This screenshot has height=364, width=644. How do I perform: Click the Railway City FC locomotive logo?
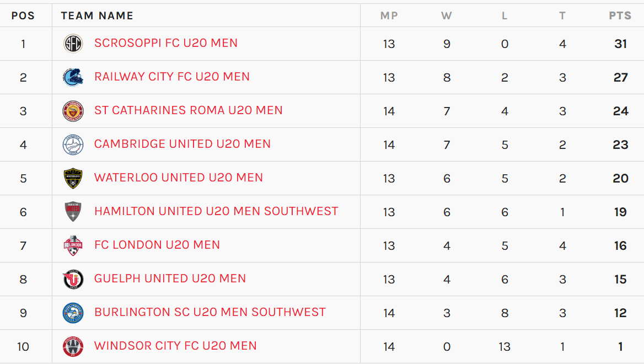[x=73, y=77]
